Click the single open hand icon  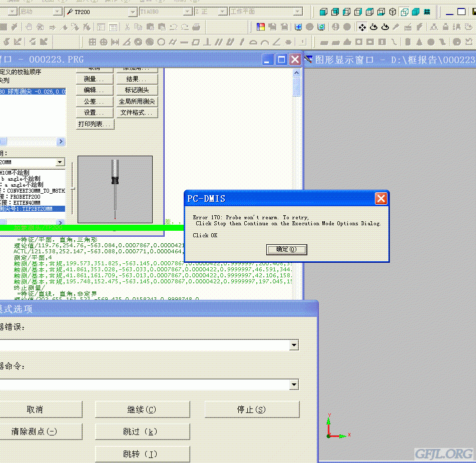(x=29, y=27)
